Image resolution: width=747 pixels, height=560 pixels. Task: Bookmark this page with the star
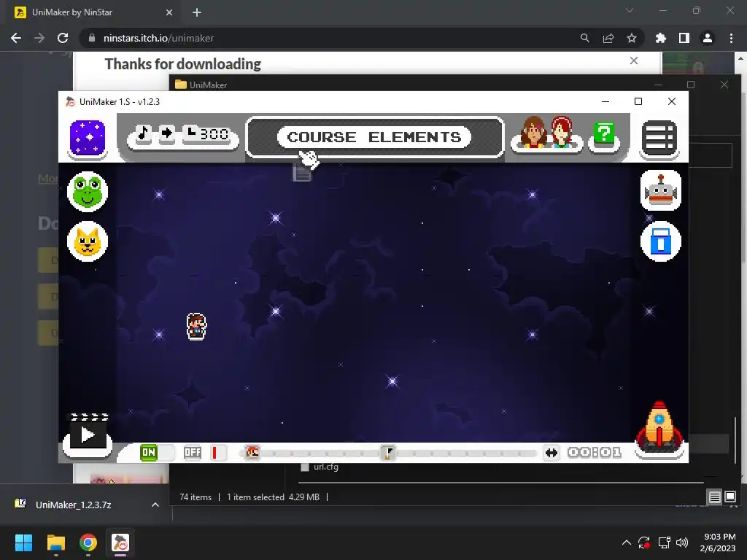click(x=632, y=38)
